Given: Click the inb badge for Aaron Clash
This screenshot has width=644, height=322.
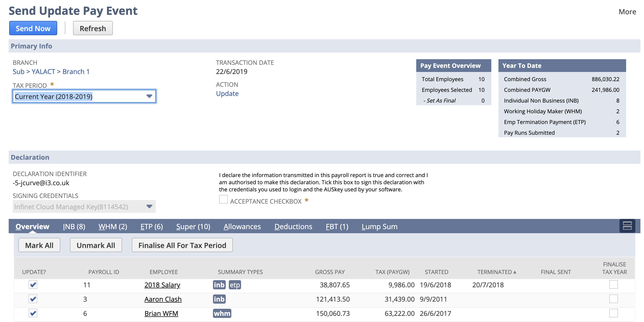Looking at the screenshot, I should [219, 299].
